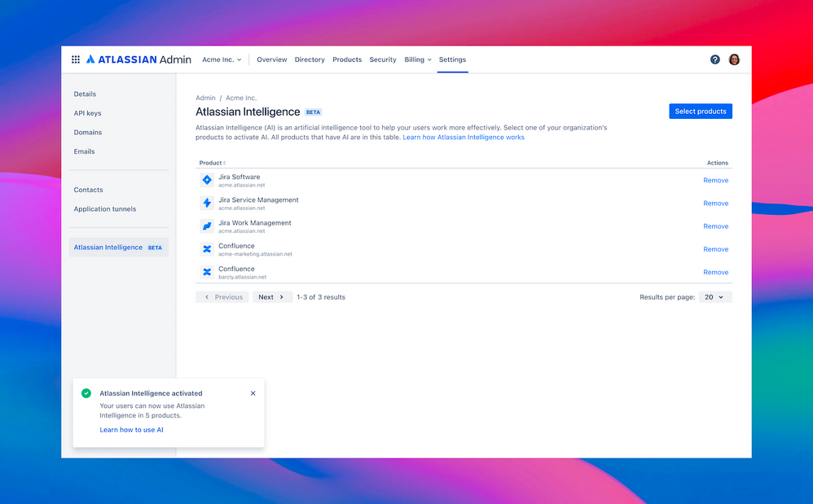The height and width of the screenshot is (504, 813).
Task: Open Domains settings page
Action: pyautogui.click(x=88, y=132)
